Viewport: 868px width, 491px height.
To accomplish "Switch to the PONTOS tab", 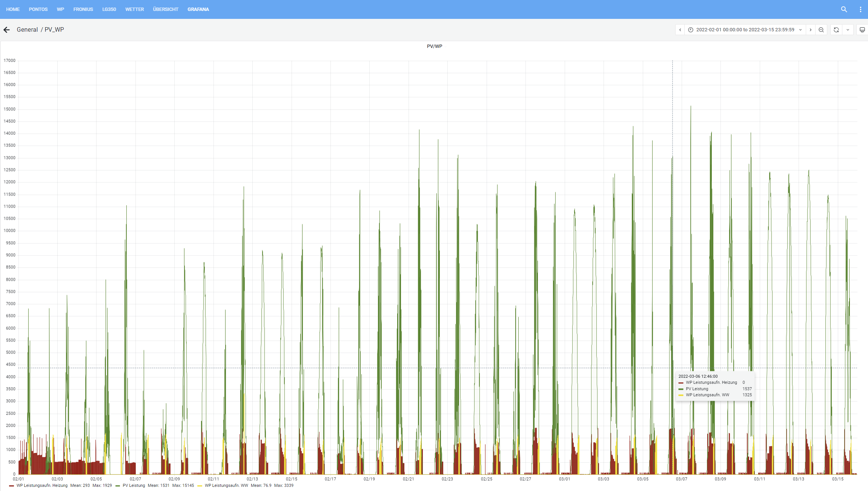I will pos(38,9).
